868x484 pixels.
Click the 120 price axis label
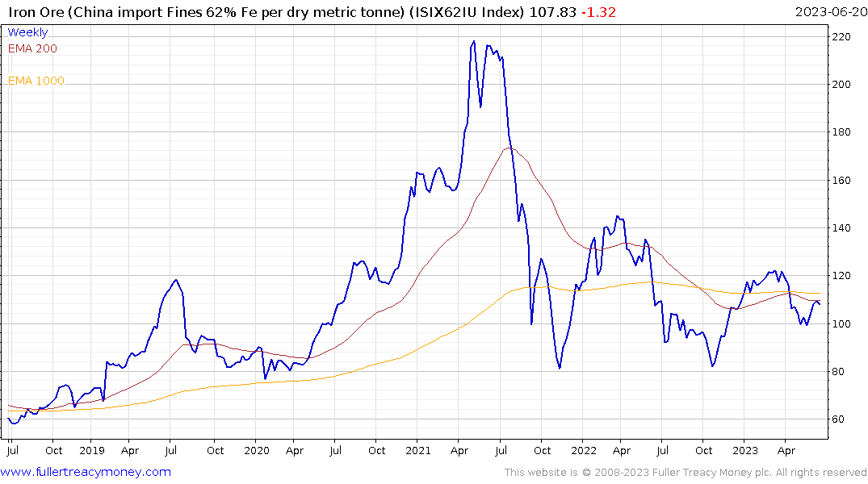pos(841,275)
